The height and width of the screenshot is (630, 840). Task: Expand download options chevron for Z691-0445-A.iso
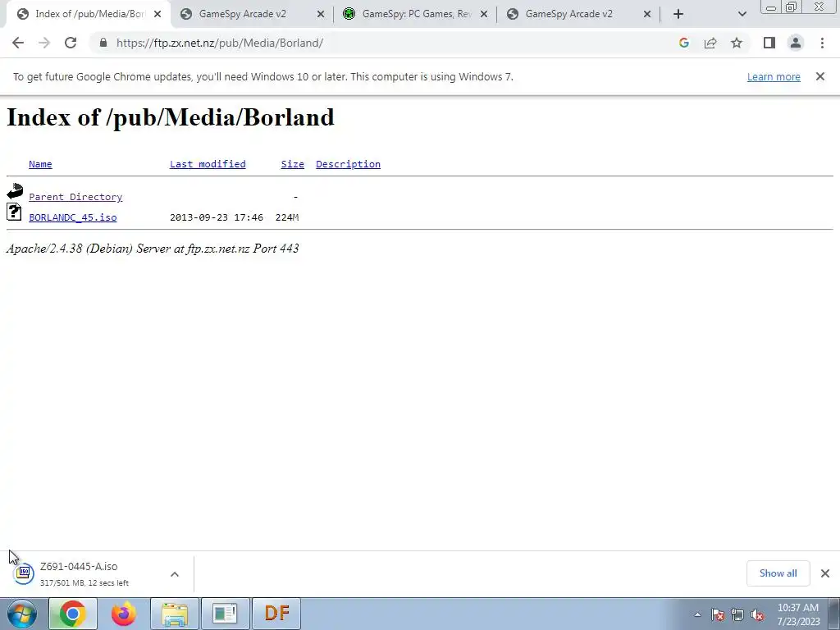coord(175,573)
